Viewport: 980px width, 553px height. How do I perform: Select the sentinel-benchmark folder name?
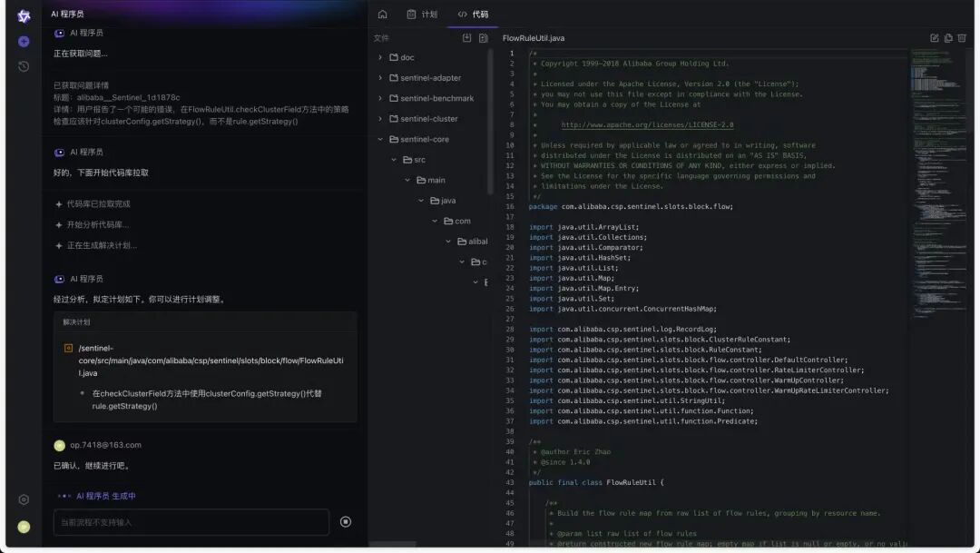(436, 98)
